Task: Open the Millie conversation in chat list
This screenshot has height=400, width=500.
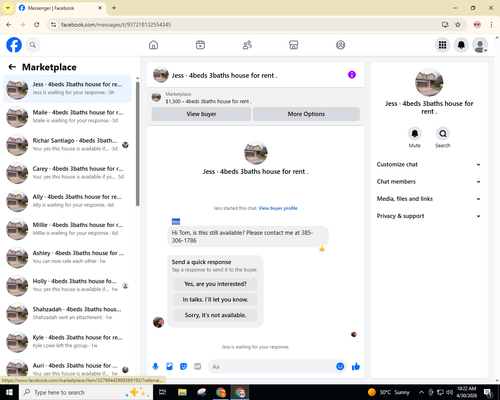Action: coord(67,229)
